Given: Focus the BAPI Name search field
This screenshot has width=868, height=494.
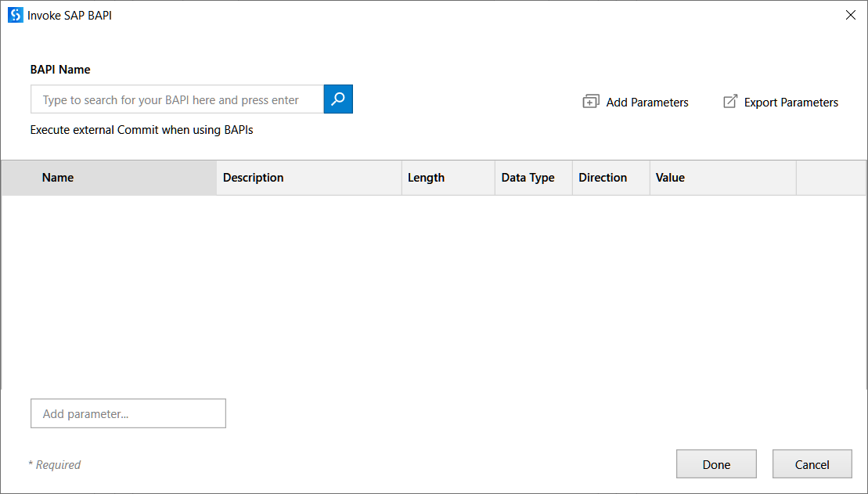Looking at the screenshot, I should tap(177, 99).
